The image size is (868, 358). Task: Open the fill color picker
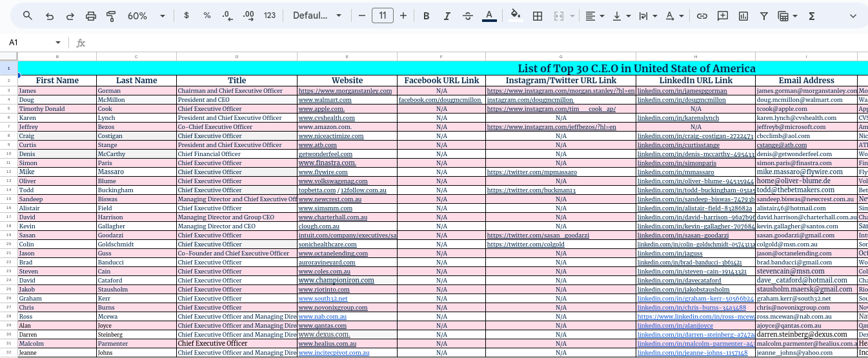pyautogui.click(x=515, y=15)
